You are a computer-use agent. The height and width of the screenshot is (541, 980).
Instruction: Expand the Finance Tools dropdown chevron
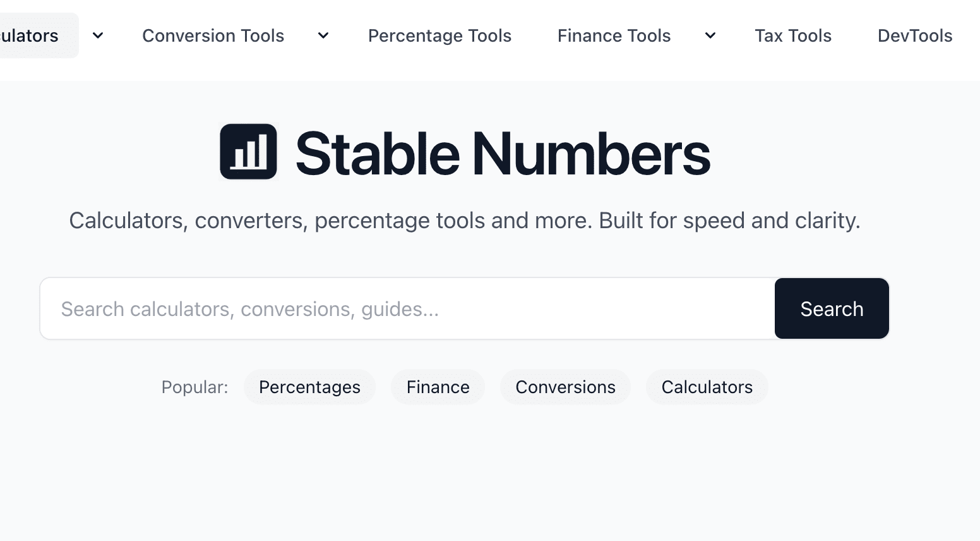tap(710, 36)
